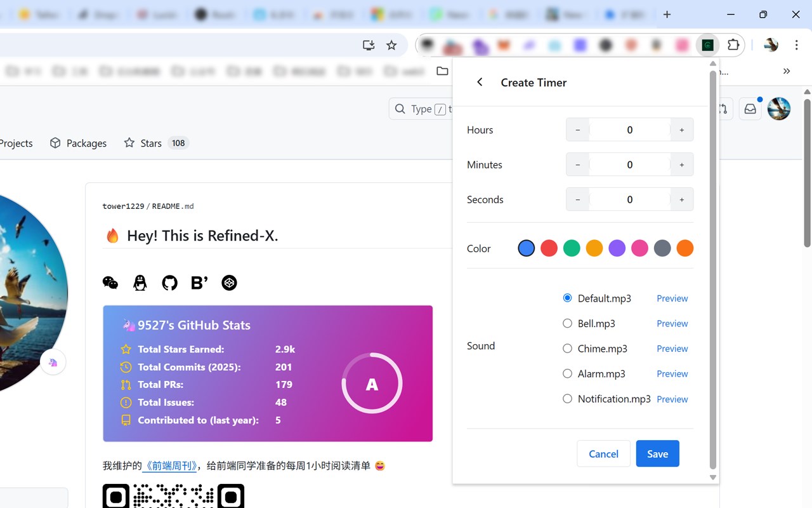The height and width of the screenshot is (508, 812).
Task: Open the Chrome profile avatar
Action: [x=771, y=45]
